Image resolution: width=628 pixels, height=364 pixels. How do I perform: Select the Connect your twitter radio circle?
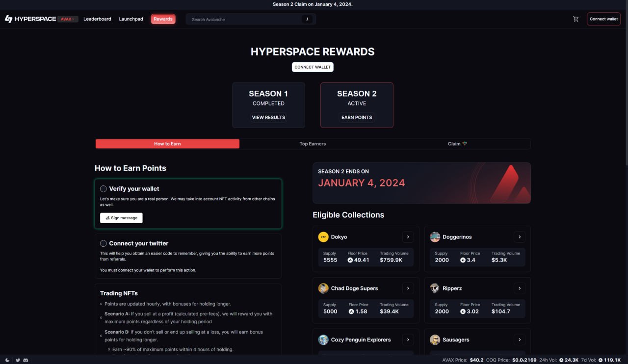click(104, 243)
